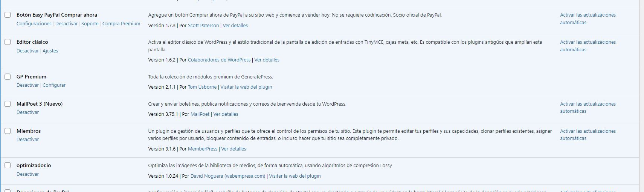Open Tom Usborne author link

pos(202,87)
